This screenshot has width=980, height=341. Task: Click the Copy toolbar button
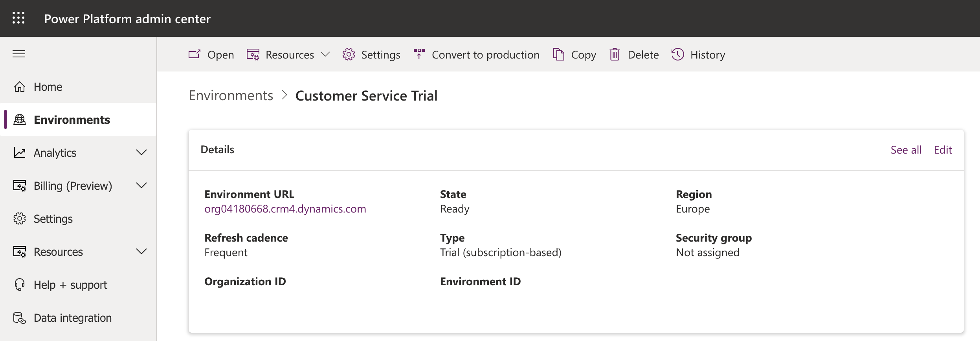coord(574,54)
